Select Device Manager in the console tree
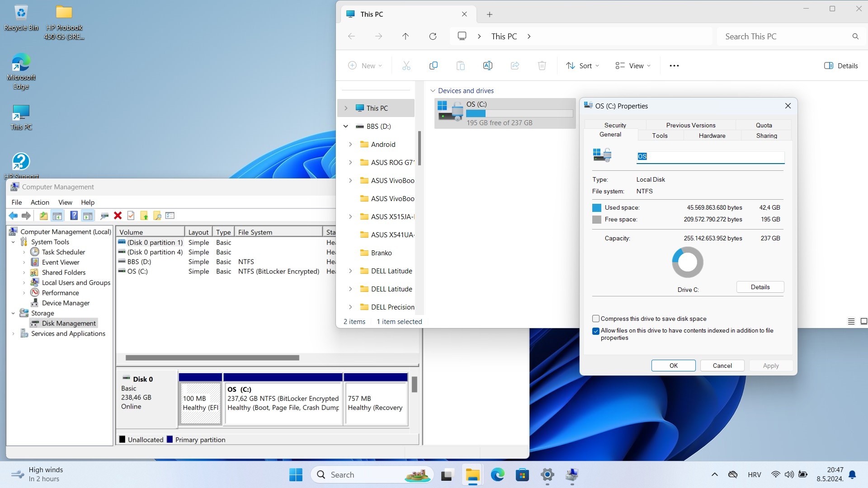This screenshot has width=868, height=488. [x=66, y=303]
